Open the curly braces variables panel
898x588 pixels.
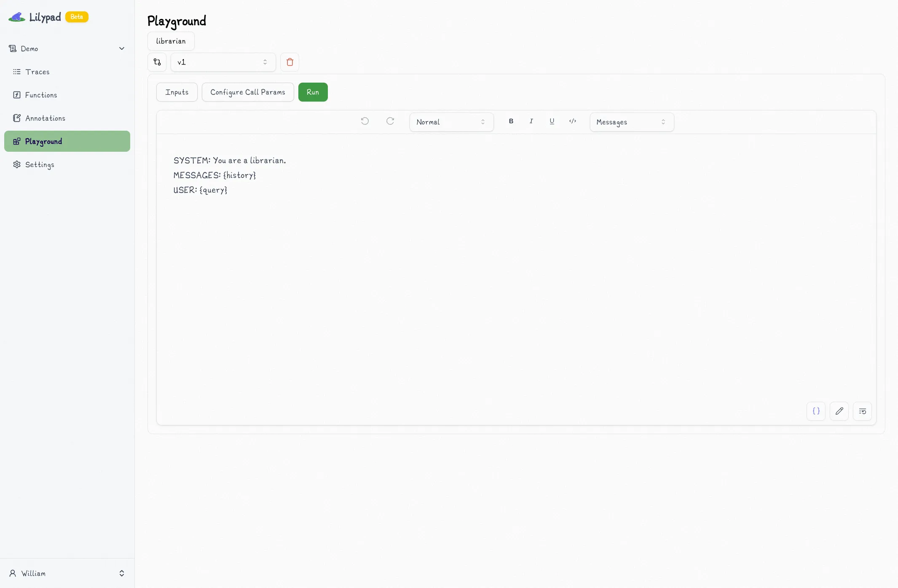click(816, 411)
